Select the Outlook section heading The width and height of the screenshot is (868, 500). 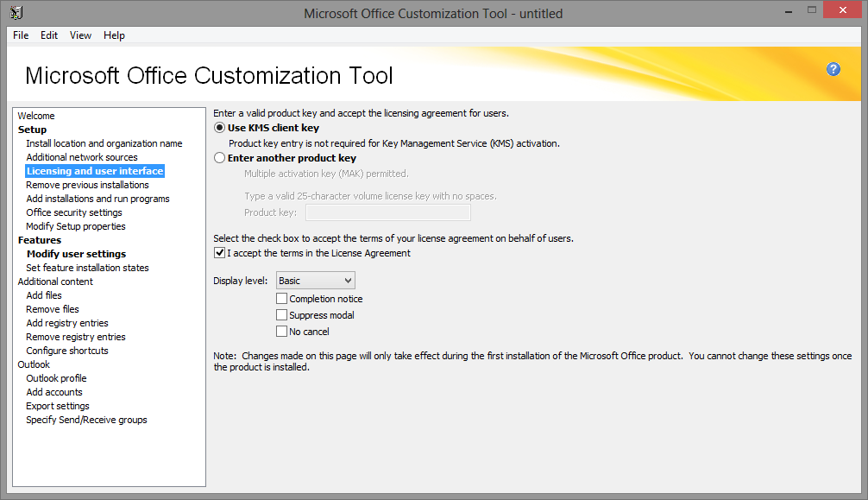(34, 365)
